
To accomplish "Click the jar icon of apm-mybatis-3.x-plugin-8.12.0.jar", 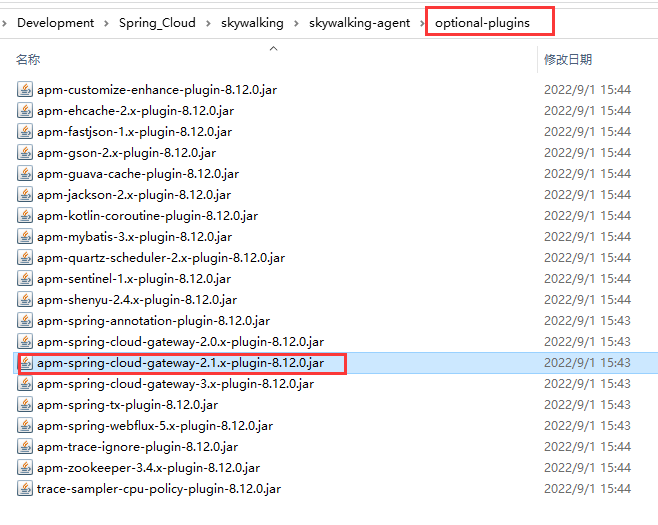I will 25,236.
